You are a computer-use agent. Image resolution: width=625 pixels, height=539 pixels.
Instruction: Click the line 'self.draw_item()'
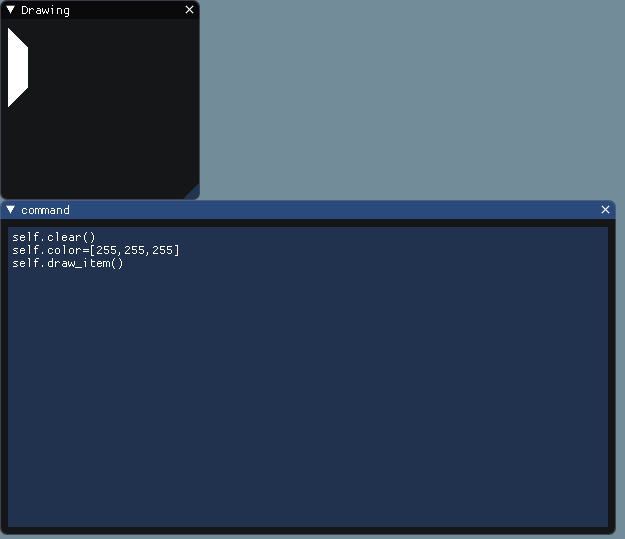pos(68,263)
